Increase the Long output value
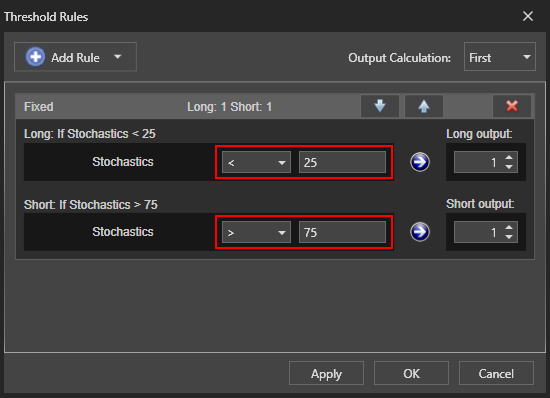Image resolution: width=550 pixels, height=398 pixels. tap(509, 157)
